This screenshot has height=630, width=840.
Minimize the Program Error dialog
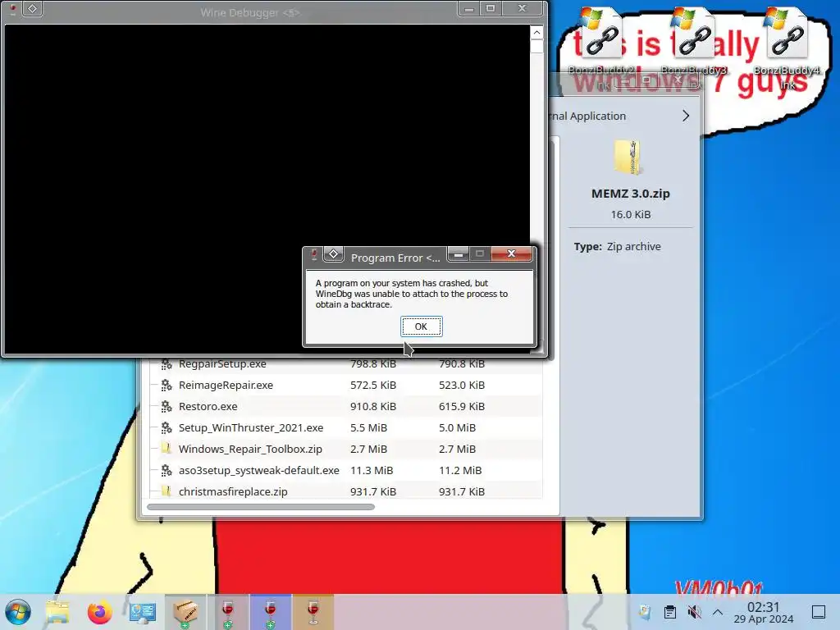click(459, 253)
